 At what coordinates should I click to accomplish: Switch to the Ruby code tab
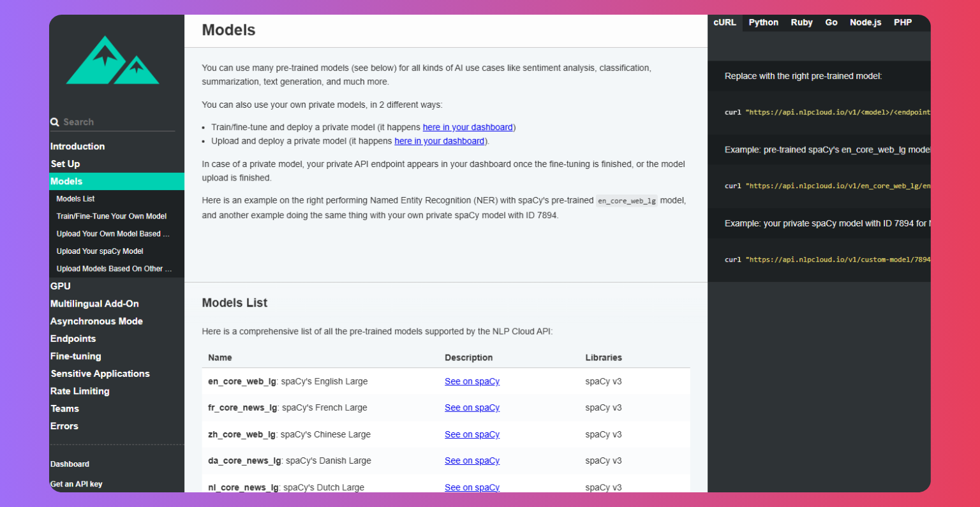(801, 22)
